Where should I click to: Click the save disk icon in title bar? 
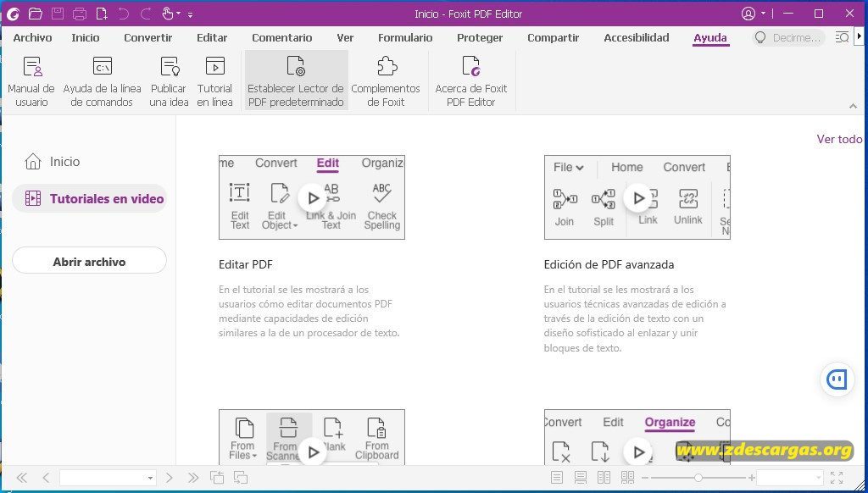pyautogui.click(x=58, y=14)
